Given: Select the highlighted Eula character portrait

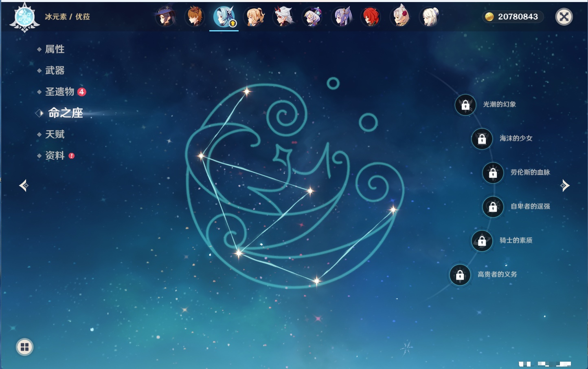Looking at the screenshot, I should (x=224, y=17).
